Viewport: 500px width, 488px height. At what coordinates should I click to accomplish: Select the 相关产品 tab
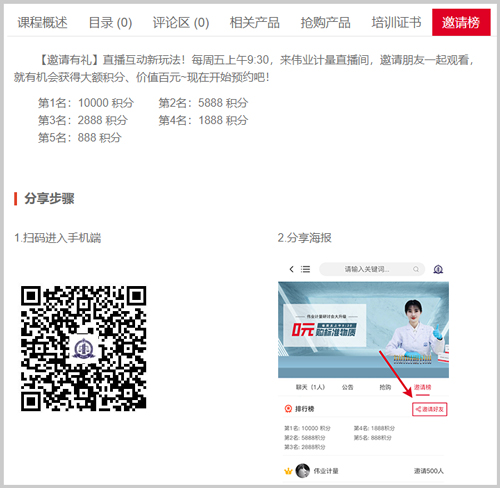(x=255, y=23)
